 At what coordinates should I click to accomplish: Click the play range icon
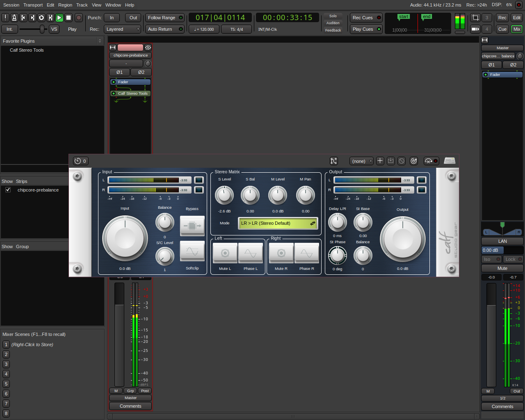click(50, 18)
